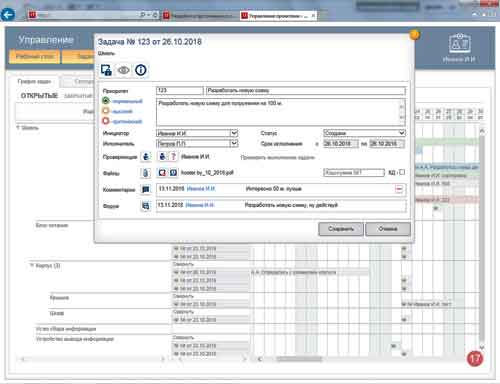Click the person icon before Иванов И.И. reviewer
Image resolution: width=500 pixels, height=384 pixels.
coord(162,156)
